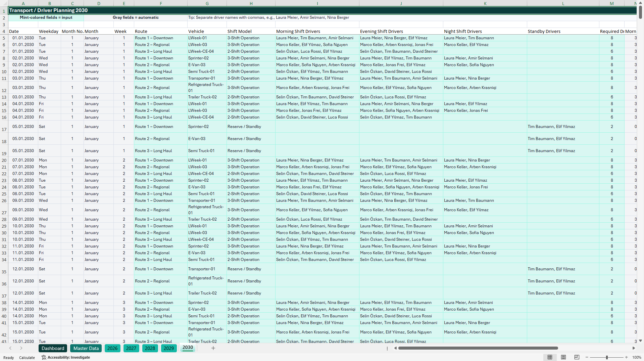The height and width of the screenshot is (361, 644).
Task: Switch to Page Break Preview icon
Action: tap(577, 357)
